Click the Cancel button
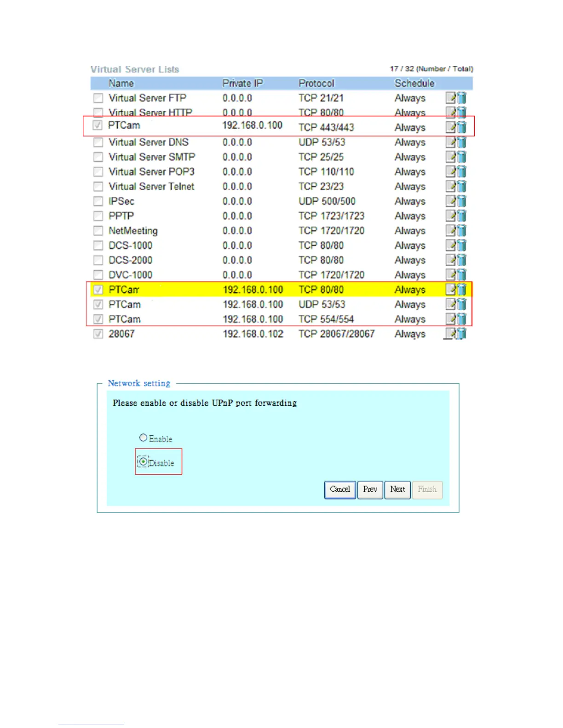This screenshot has width=563, height=728. click(340, 489)
